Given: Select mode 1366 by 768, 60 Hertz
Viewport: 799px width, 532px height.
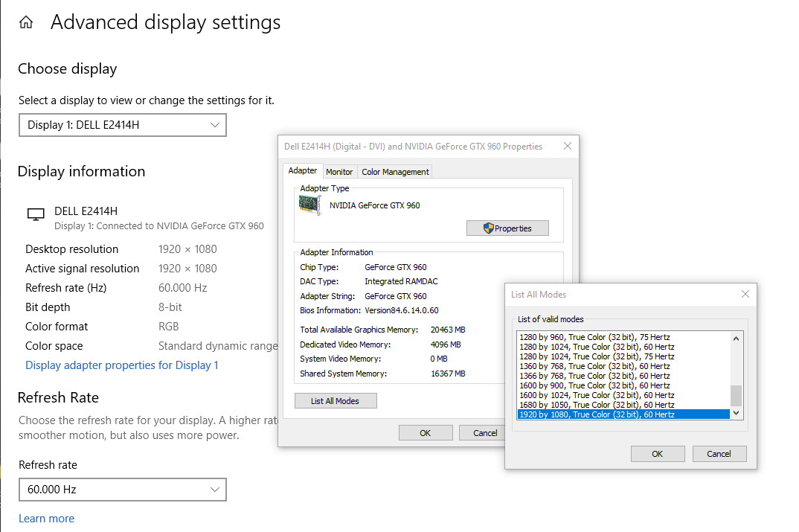Looking at the screenshot, I should (x=623, y=376).
